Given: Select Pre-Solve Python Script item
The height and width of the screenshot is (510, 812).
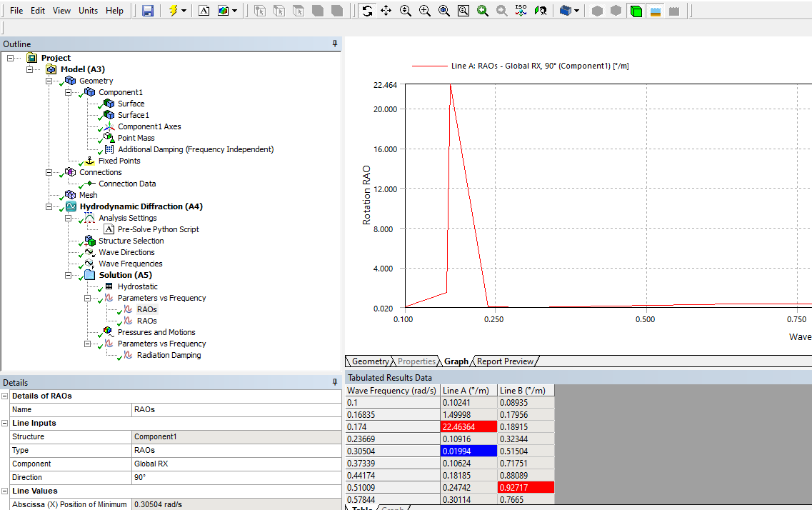Looking at the screenshot, I should pos(158,229).
